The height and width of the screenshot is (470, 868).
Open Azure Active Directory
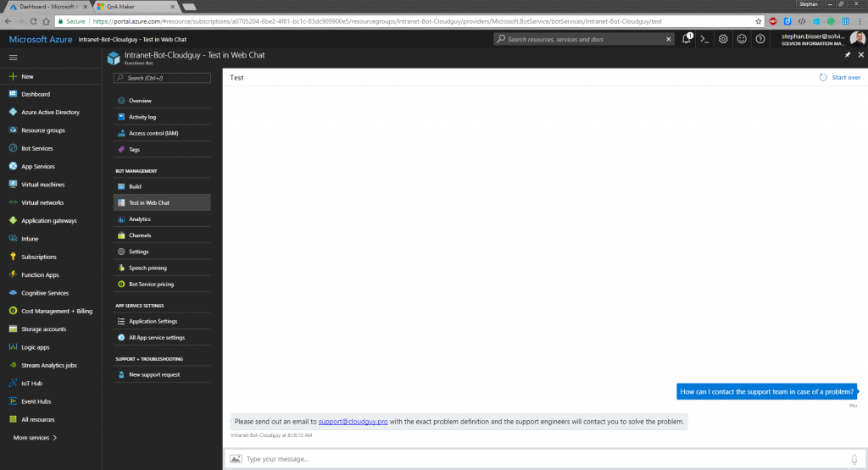[50, 113]
